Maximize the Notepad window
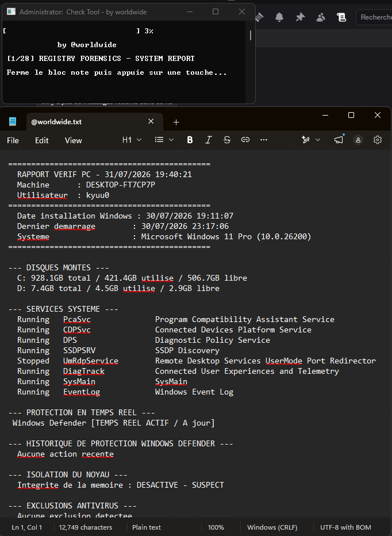The height and width of the screenshot is (536, 392). pyautogui.click(x=351, y=115)
